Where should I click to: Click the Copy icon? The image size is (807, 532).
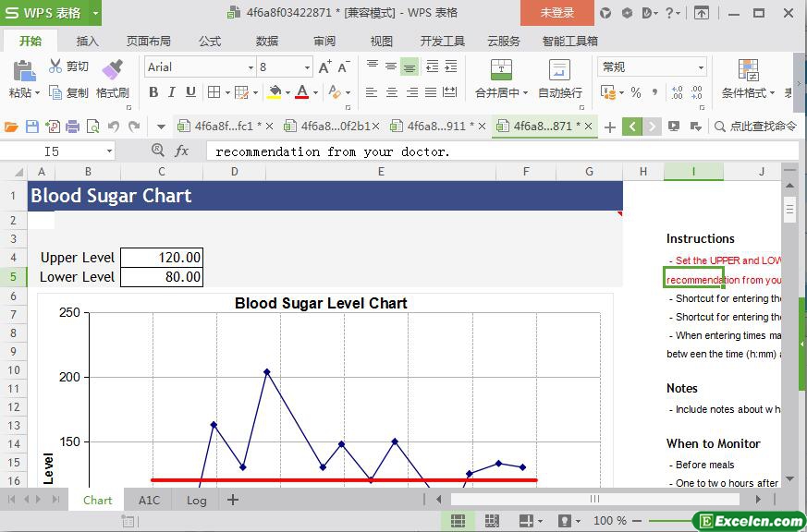click(55, 92)
